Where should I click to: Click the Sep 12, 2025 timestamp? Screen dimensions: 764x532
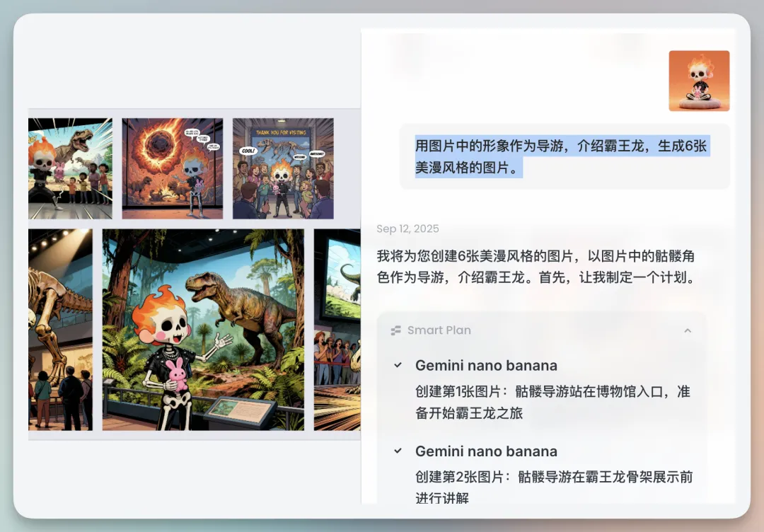coord(407,229)
